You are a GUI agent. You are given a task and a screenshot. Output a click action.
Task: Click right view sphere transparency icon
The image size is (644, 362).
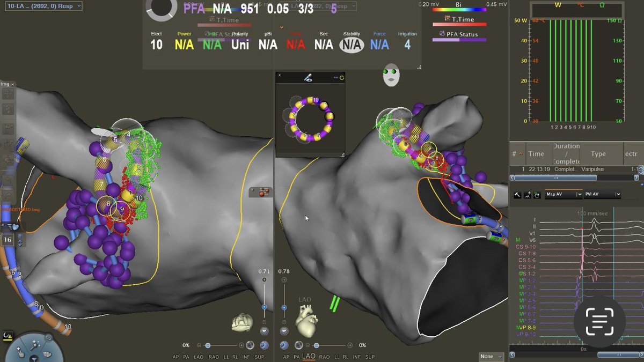coord(299,345)
